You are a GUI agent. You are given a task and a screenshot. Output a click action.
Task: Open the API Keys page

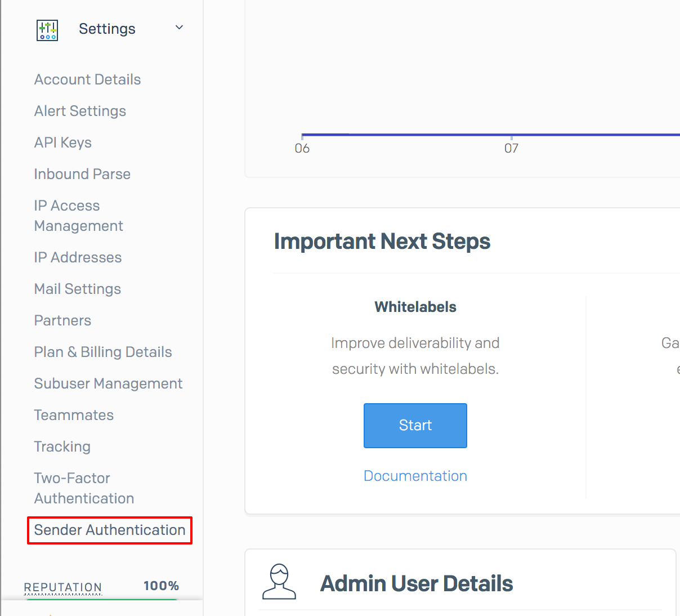[62, 142]
